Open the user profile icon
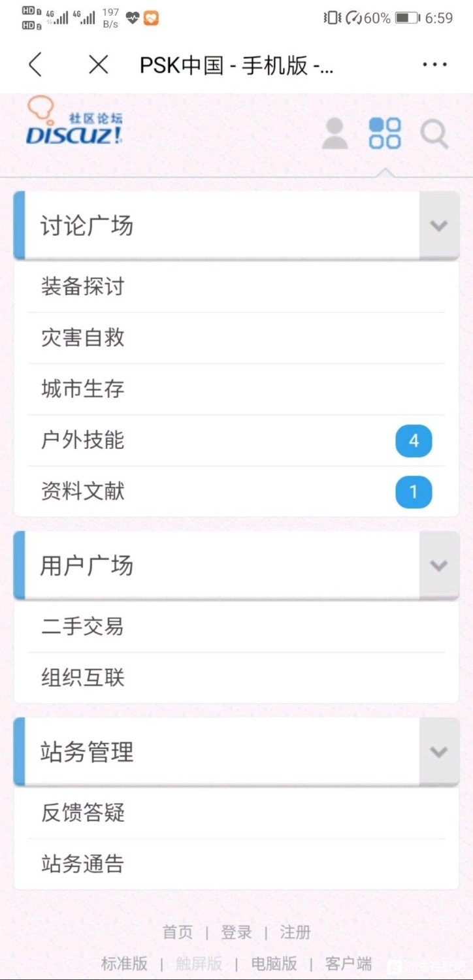Viewport: 473px width, 980px height. [x=335, y=133]
